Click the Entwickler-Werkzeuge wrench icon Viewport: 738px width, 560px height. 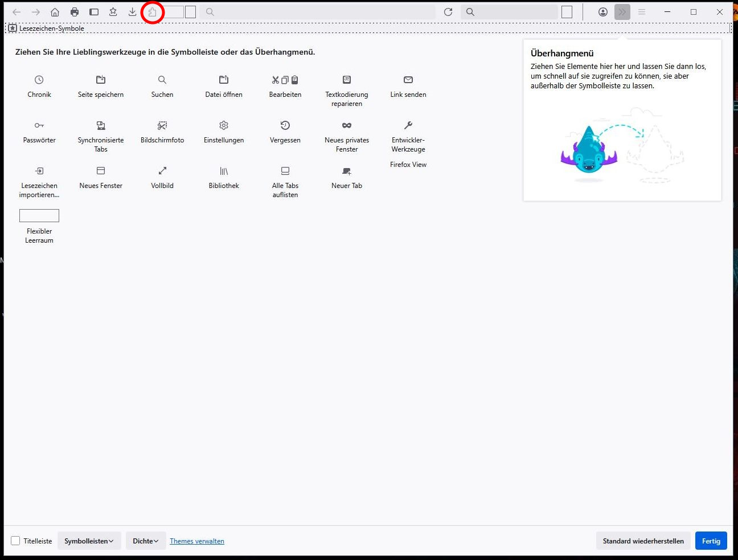408,125
